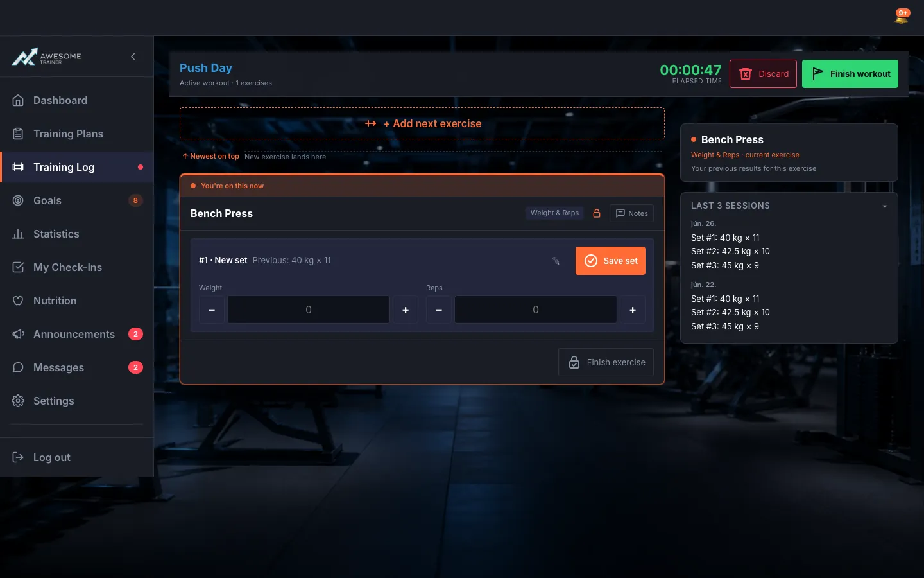This screenshot has width=924, height=578.
Task: Click the Reps input field
Action: tap(536, 310)
